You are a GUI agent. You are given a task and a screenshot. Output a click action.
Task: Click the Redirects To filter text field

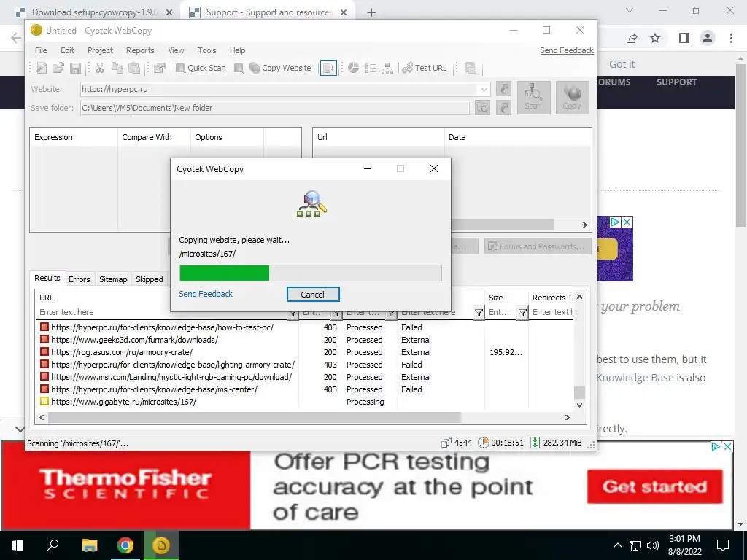[553, 312]
